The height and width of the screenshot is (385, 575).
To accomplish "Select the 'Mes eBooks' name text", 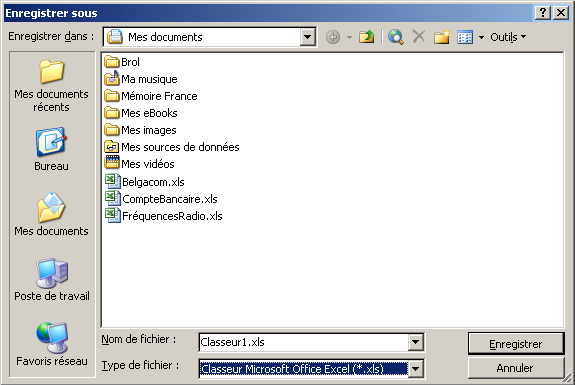I will click(x=149, y=113).
